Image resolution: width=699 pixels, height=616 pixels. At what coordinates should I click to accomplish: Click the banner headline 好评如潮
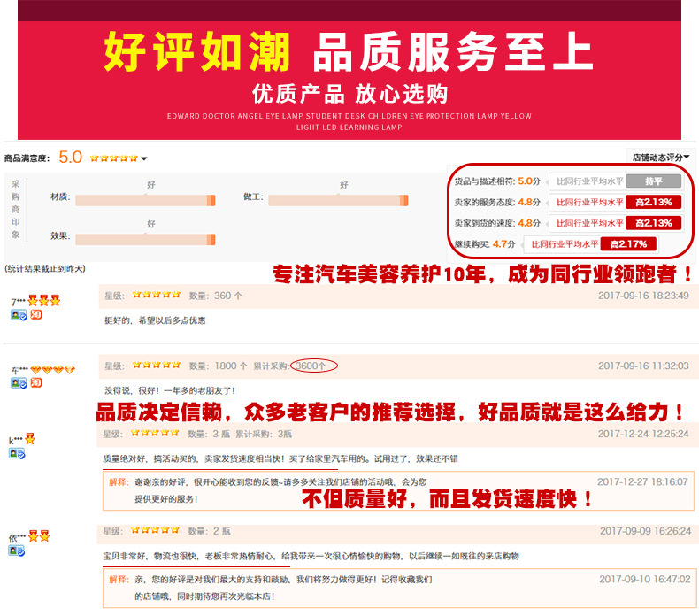[x=197, y=51]
